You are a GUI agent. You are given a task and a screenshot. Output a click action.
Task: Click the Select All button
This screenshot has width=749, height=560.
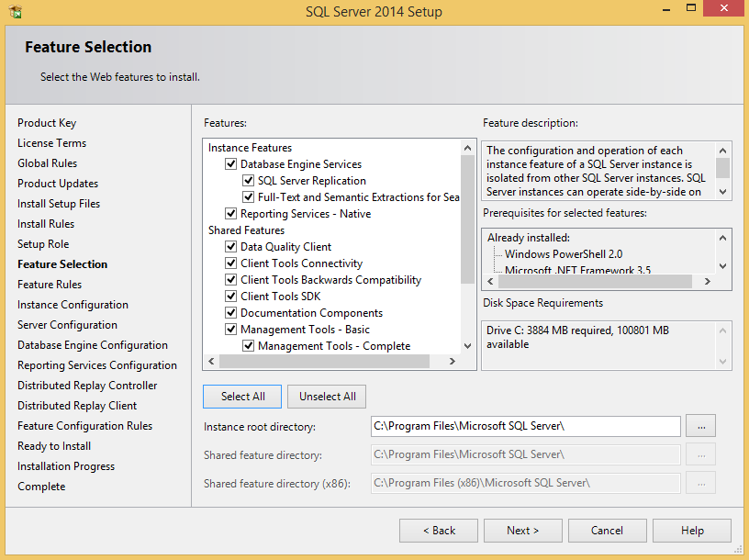[242, 397]
